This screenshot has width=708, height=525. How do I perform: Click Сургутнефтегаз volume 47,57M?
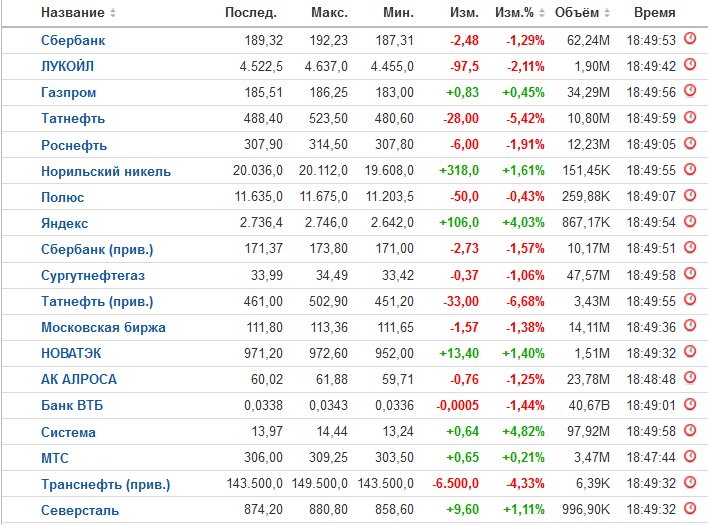tap(588, 275)
